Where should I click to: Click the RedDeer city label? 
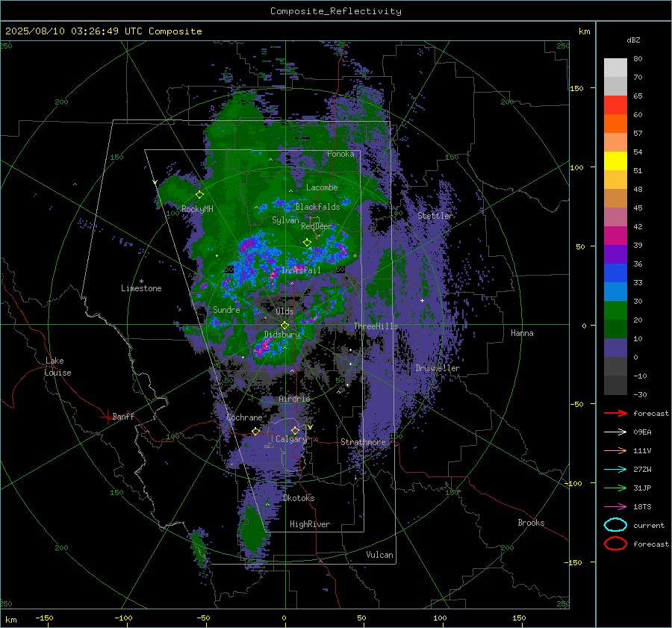click(x=317, y=226)
